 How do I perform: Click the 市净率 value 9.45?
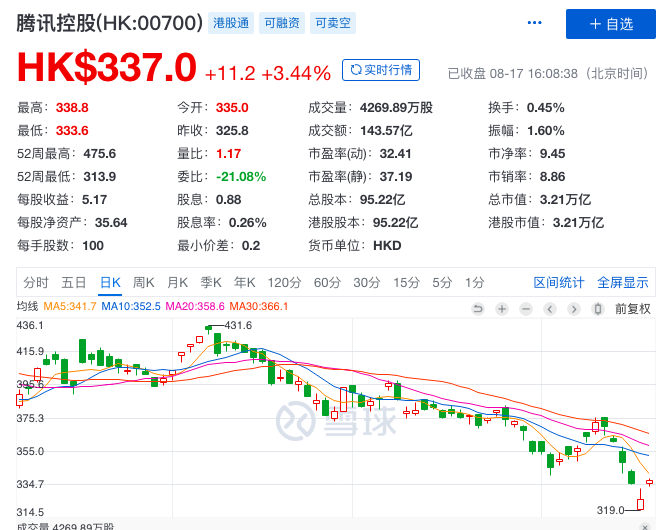coord(552,154)
